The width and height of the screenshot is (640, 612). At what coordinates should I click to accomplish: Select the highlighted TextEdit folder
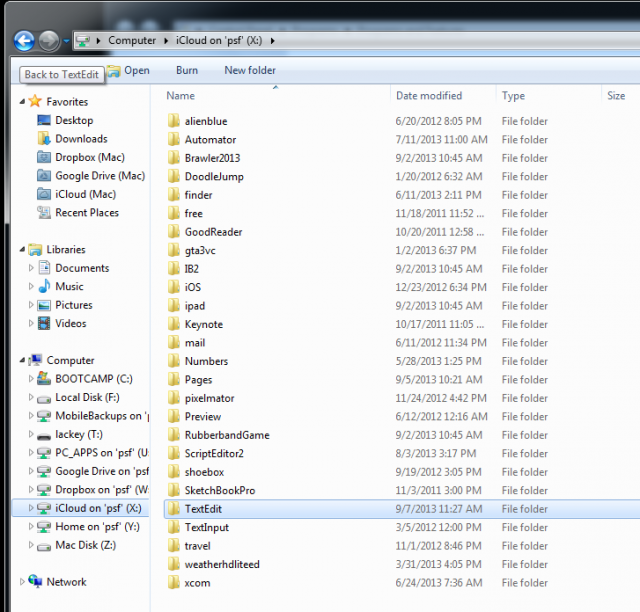pyautogui.click(x=402, y=509)
